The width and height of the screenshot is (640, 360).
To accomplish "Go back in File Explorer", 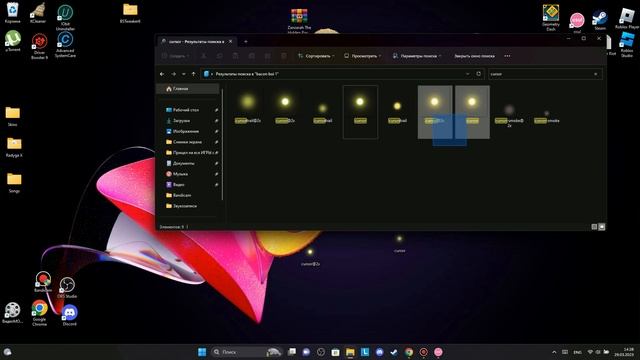I will click(x=162, y=74).
